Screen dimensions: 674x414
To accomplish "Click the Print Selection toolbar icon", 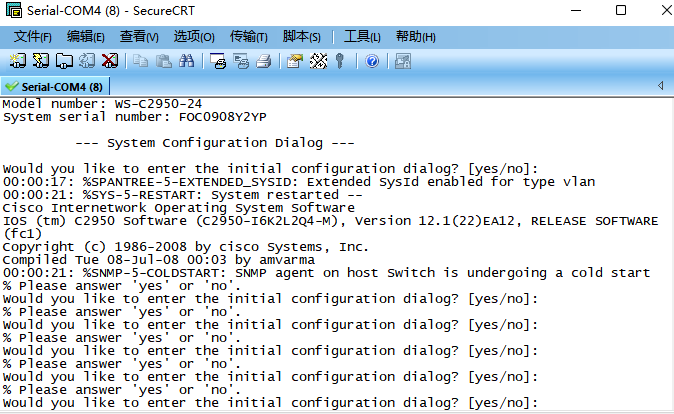I will coord(241,61).
